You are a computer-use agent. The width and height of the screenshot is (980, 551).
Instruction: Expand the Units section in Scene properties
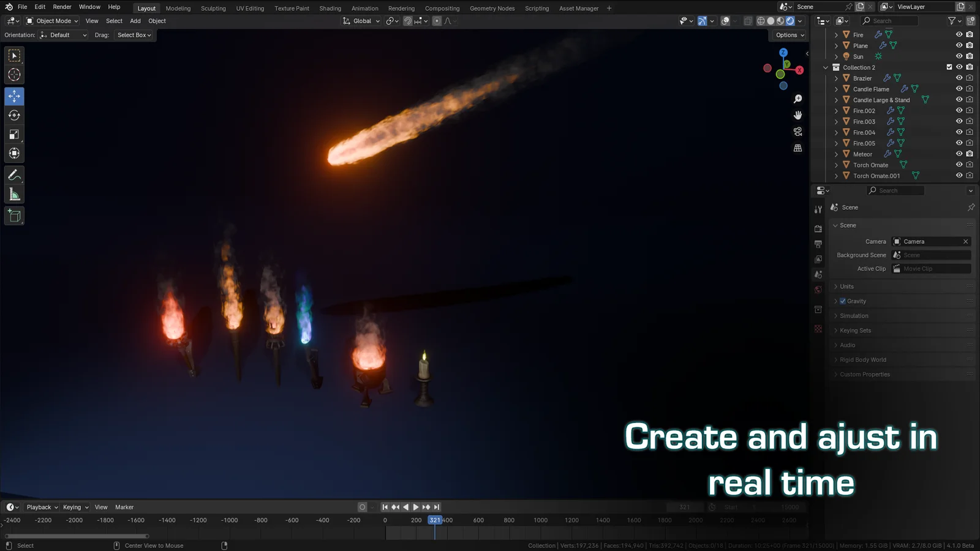tap(846, 286)
